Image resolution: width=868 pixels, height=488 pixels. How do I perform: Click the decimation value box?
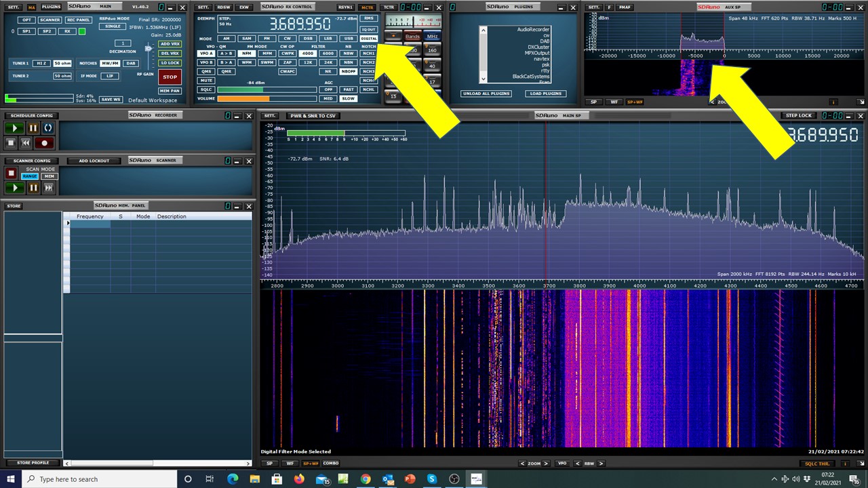click(123, 43)
